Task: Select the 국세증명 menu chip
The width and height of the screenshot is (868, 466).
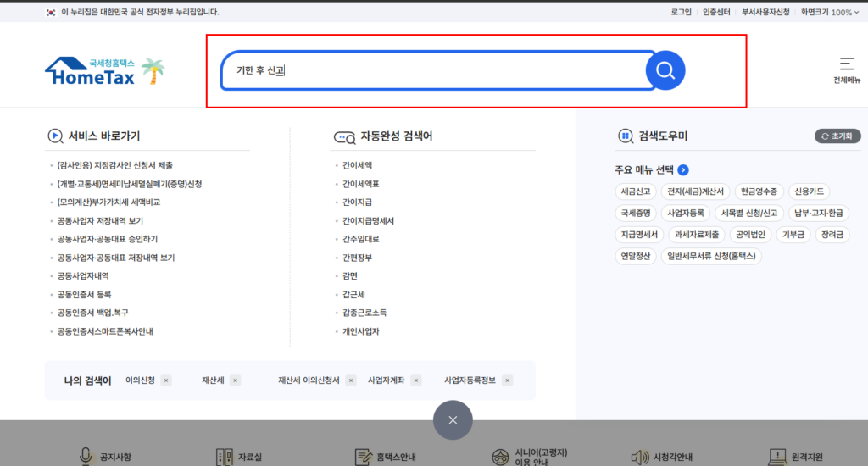Action: coord(636,213)
